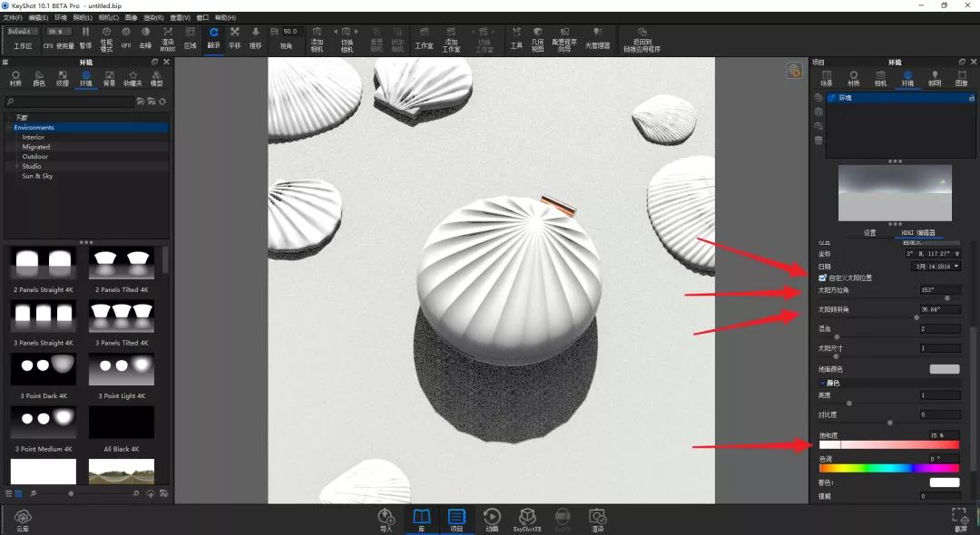
Task: Enable denoise (去噪) in the toolbar
Action: (x=145, y=37)
